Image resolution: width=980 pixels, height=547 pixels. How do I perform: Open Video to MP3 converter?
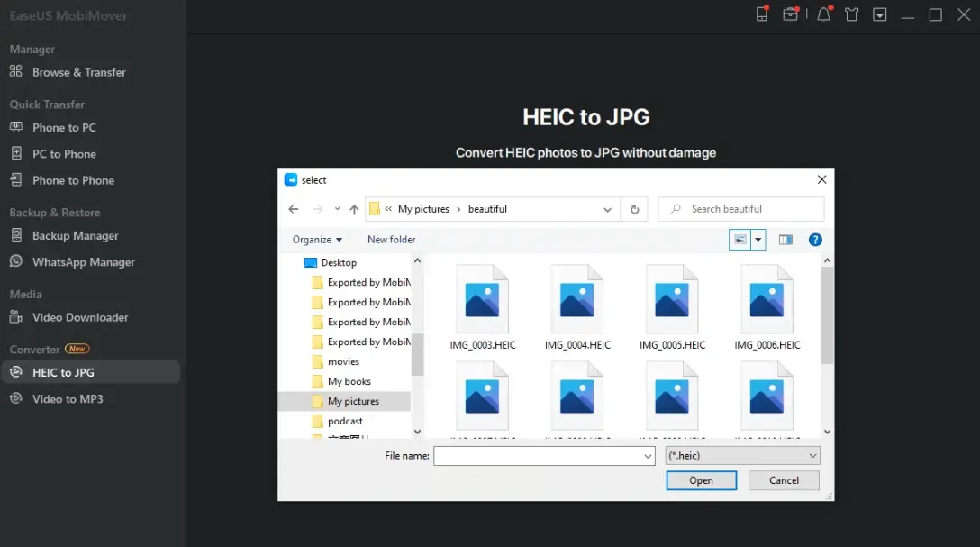click(x=68, y=399)
